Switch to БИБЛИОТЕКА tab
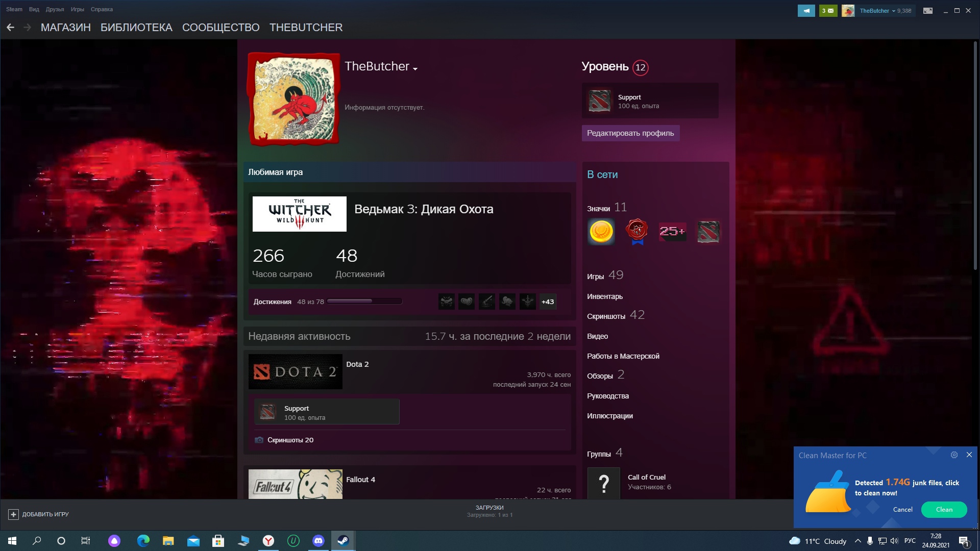Screen dimensions: 980x551 136,28
